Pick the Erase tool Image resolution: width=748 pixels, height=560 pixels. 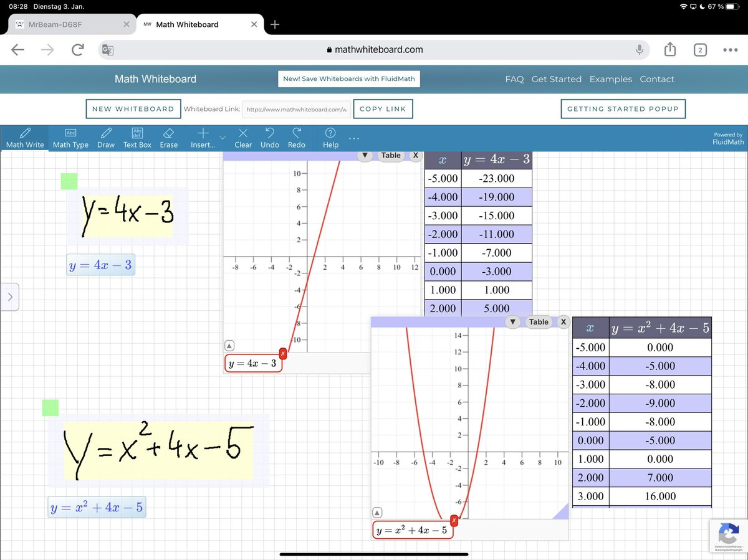click(x=168, y=138)
